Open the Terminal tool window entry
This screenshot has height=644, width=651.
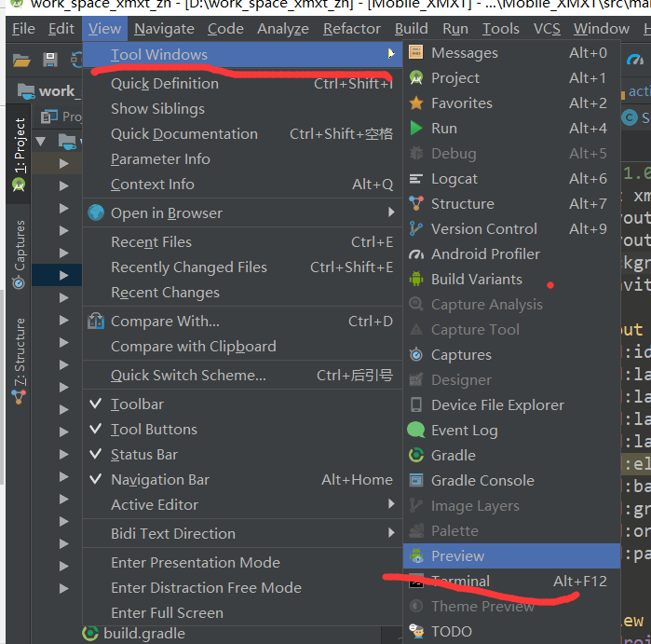coord(511,582)
